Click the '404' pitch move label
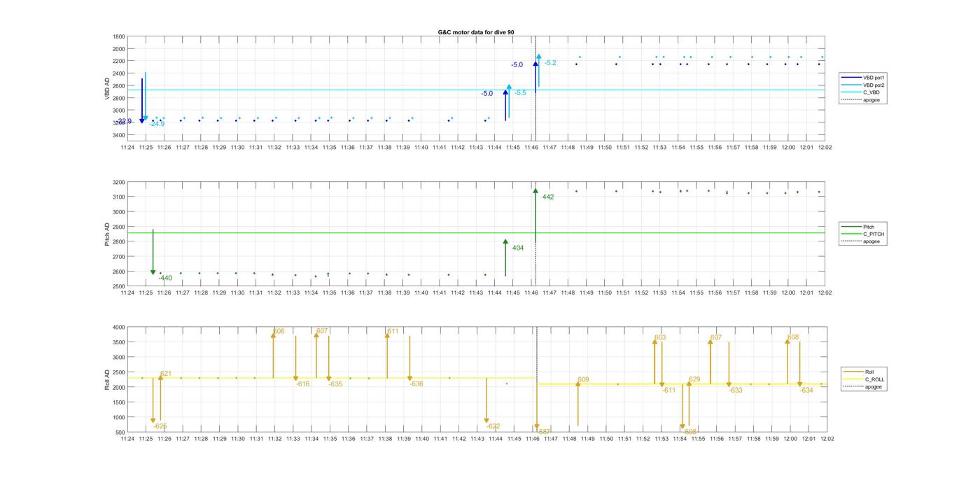 (x=518, y=248)
